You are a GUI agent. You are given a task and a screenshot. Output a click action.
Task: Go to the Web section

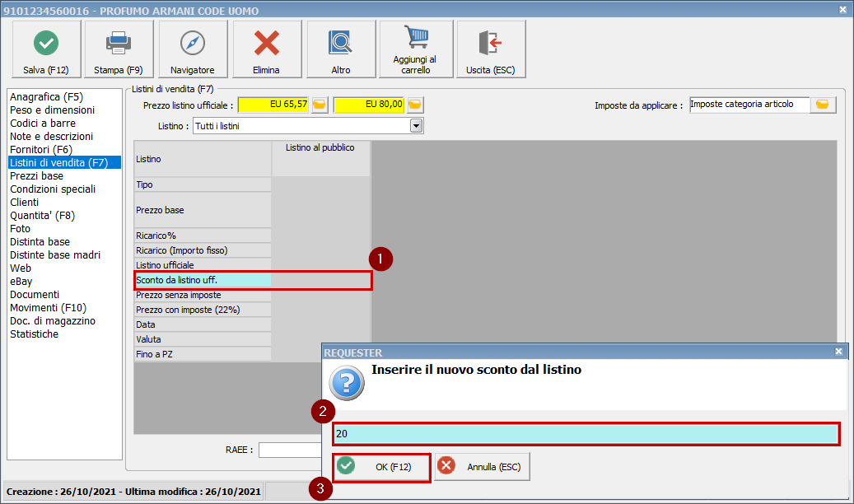click(20, 268)
